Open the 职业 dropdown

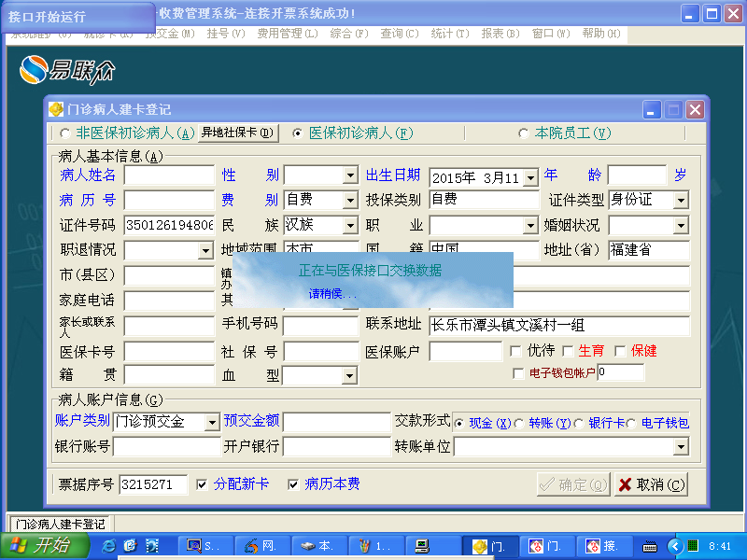[530, 225]
